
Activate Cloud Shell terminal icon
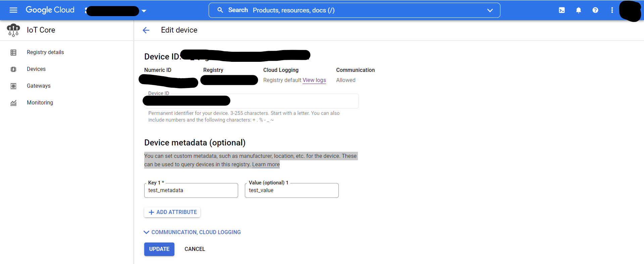(x=562, y=10)
